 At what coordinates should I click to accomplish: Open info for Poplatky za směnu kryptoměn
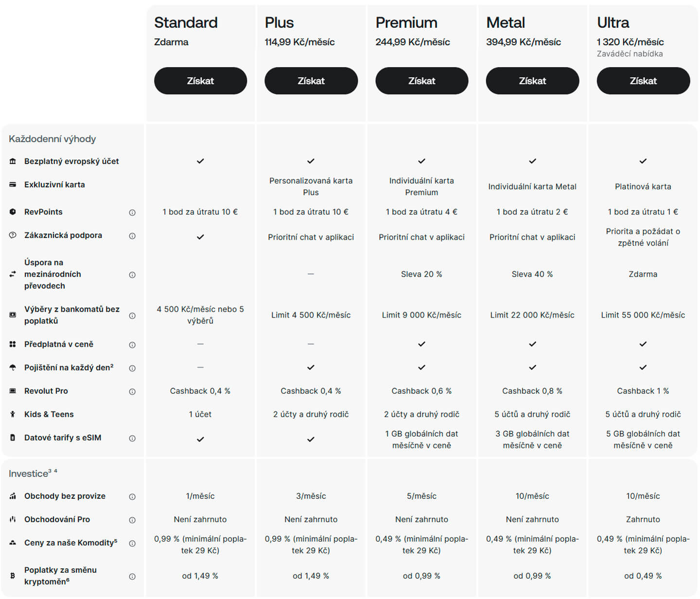click(x=132, y=576)
